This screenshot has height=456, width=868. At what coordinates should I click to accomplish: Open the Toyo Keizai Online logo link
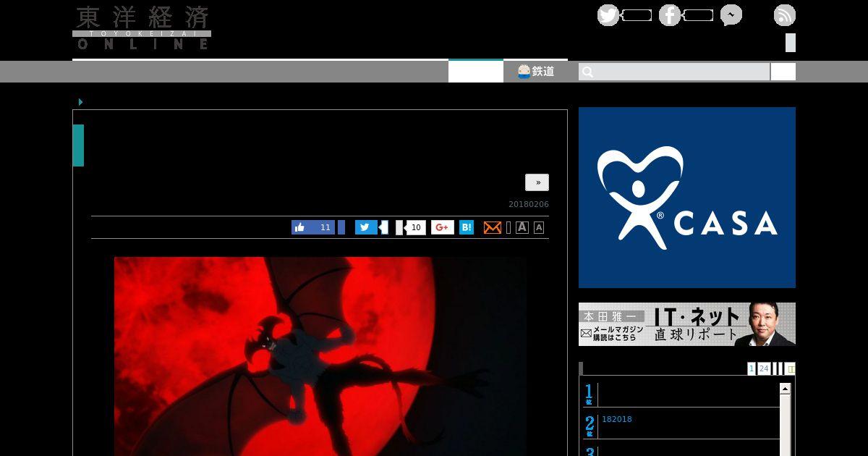click(142, 28)
